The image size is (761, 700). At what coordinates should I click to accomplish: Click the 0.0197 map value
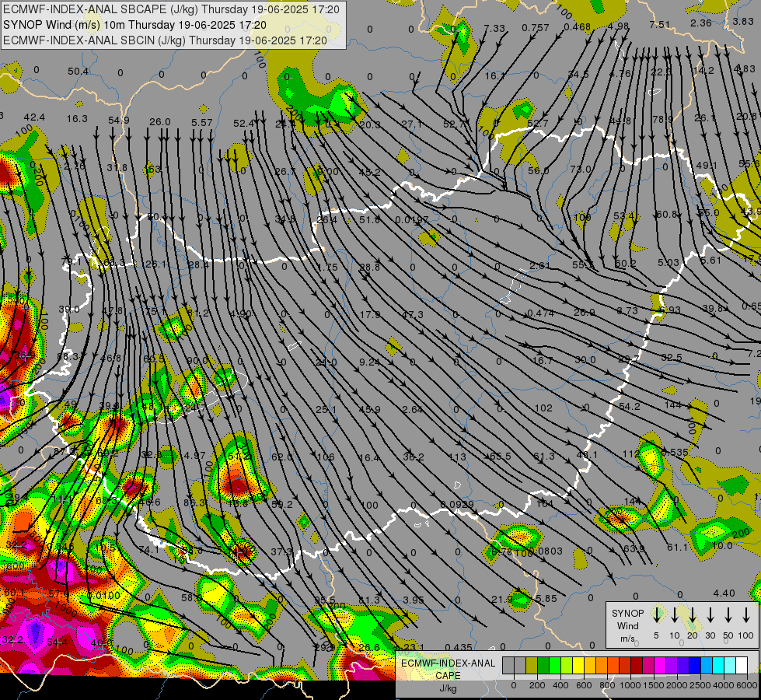[411, 220]
